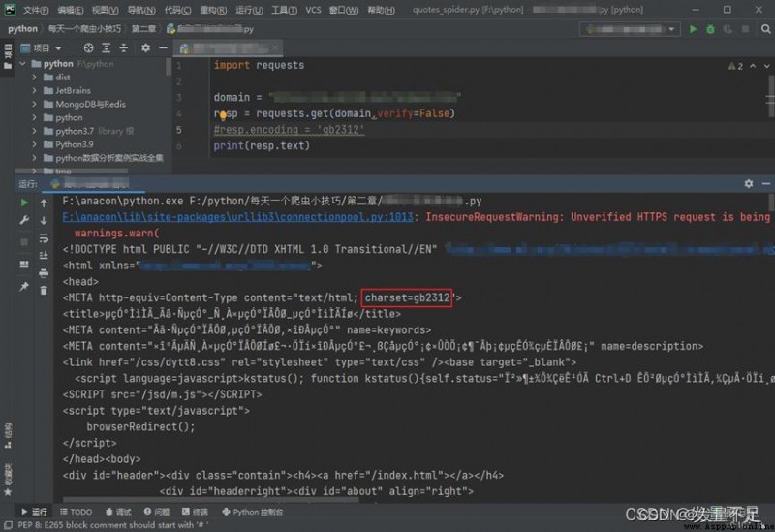The width and height of the screenshot is (775, 532).
Task: Click the Collapse All icon in Project panel
Action: pos(124,47)
